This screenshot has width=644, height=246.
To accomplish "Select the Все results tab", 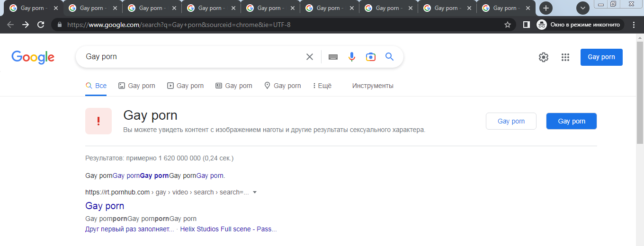I will [96, 86].
